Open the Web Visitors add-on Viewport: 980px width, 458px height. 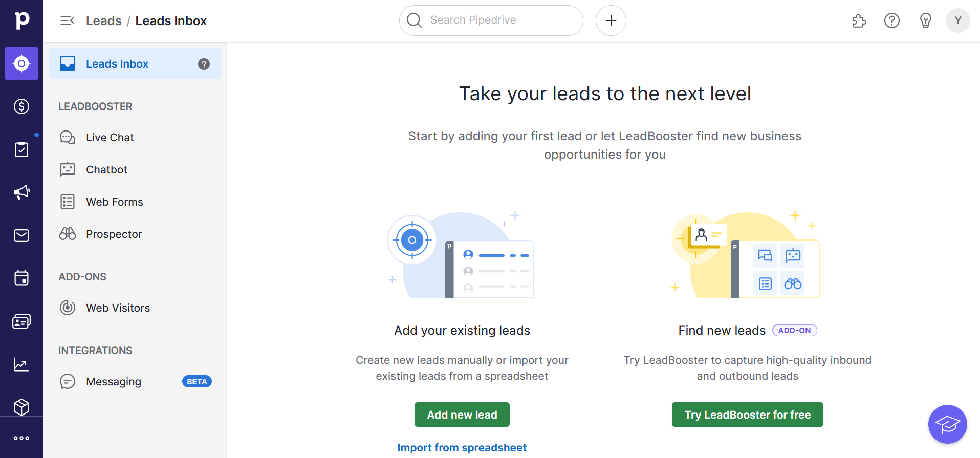tap(118, 308)
